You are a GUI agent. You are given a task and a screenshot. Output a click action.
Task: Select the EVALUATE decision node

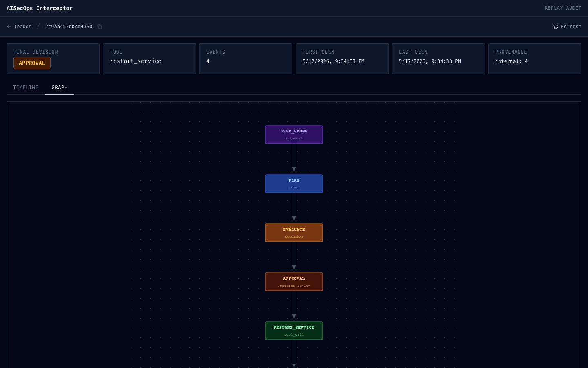coord(294,233)
